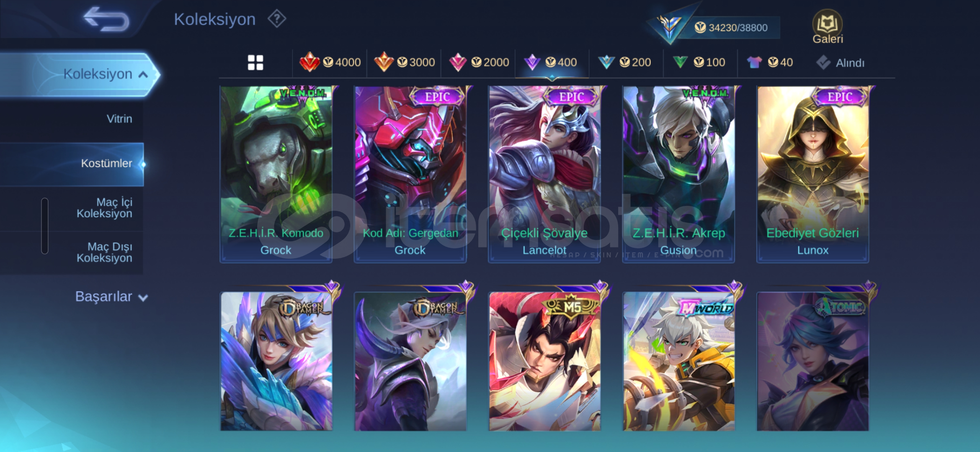Filter by the 200-point blue gem tier
The width and height of the screenshot is (980, 452).
coord(624,62)
